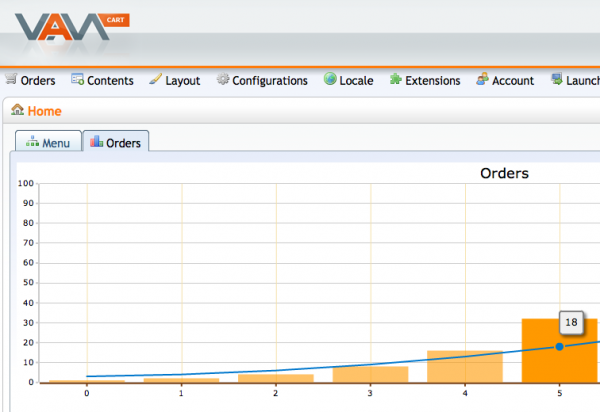The image size is (600, 412).
Task: Click the Launch monitor icon
Action: point(557,79)
